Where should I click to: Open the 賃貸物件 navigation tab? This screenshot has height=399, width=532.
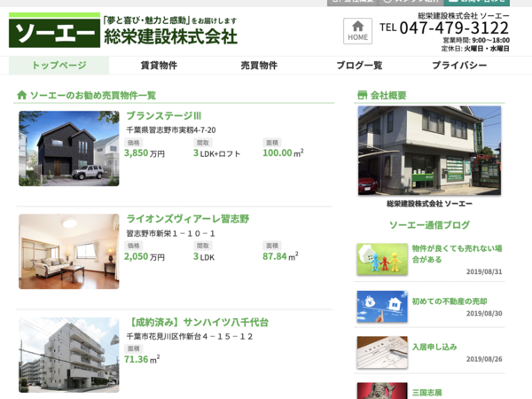click(x=159, y=66)
